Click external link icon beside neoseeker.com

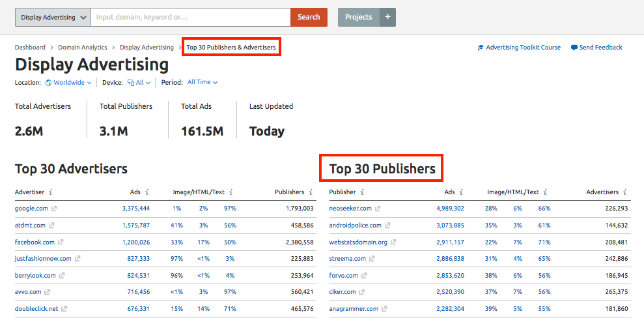378,209
